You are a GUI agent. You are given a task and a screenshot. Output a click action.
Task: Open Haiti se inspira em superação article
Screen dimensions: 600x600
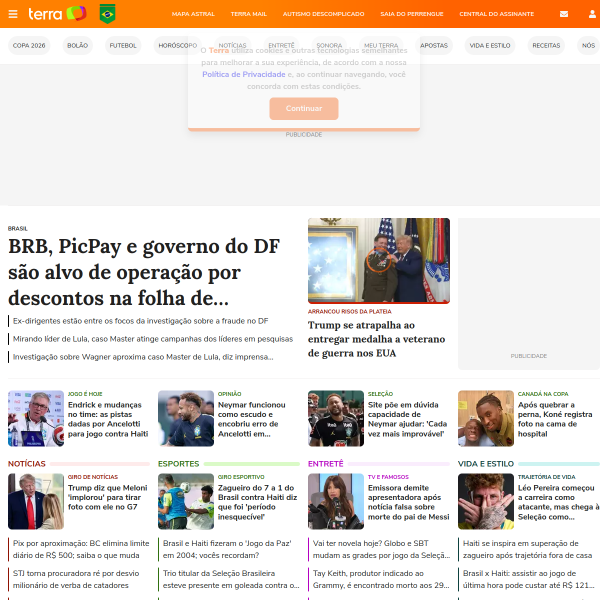point(527,549)
